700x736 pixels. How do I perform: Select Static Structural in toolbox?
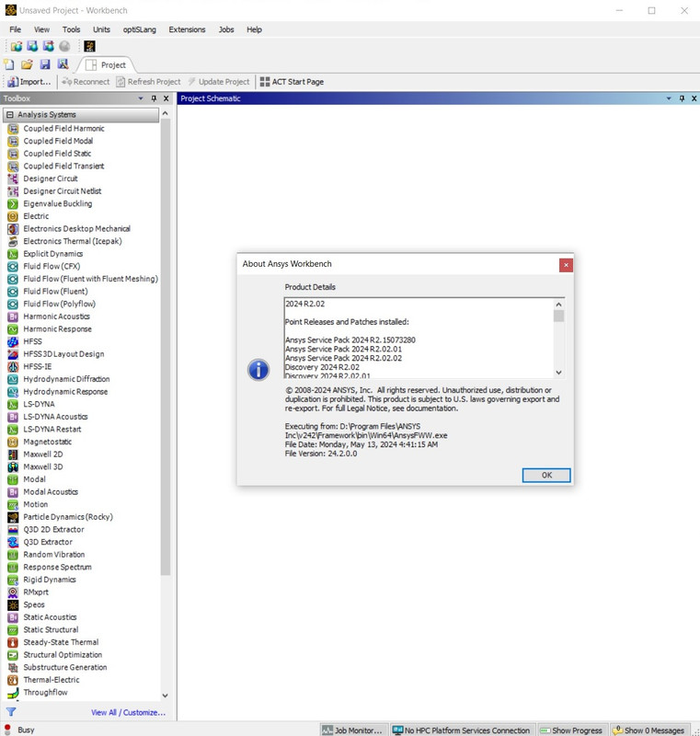[x=51, y=629]
